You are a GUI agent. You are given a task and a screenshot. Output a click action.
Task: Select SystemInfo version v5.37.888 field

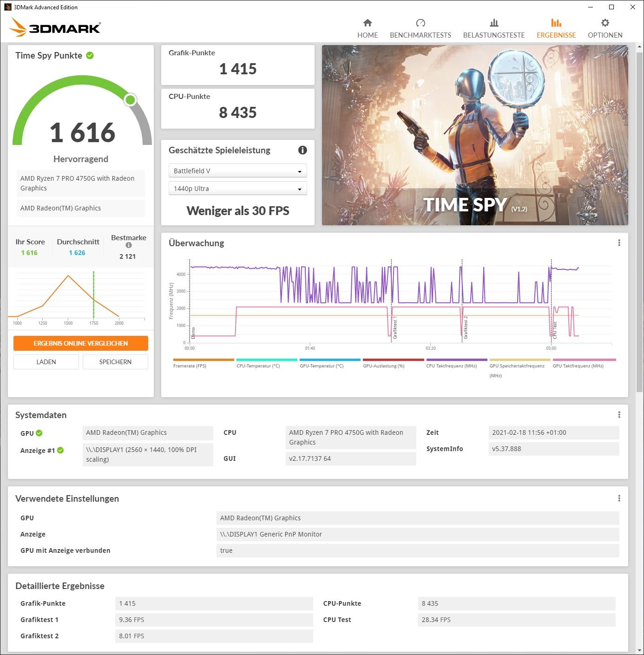click(x=554, y=449)
